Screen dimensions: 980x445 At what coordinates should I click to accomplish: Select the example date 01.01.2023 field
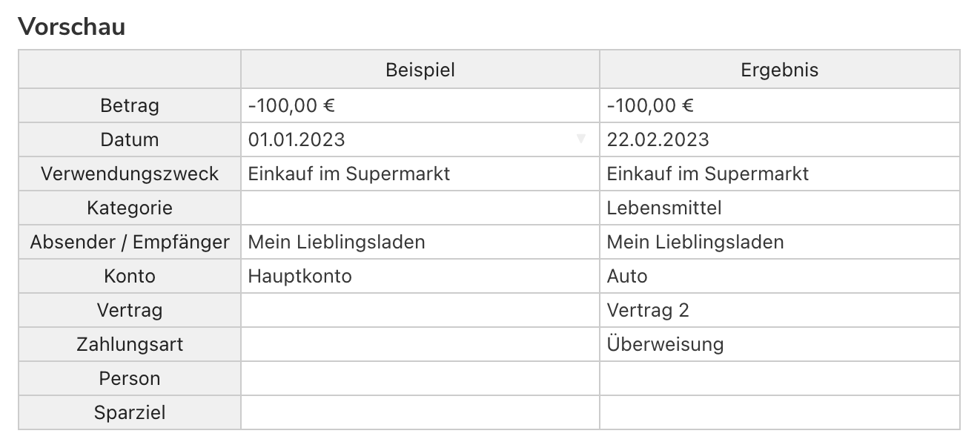pyautogui.click(x=408, y=139)
